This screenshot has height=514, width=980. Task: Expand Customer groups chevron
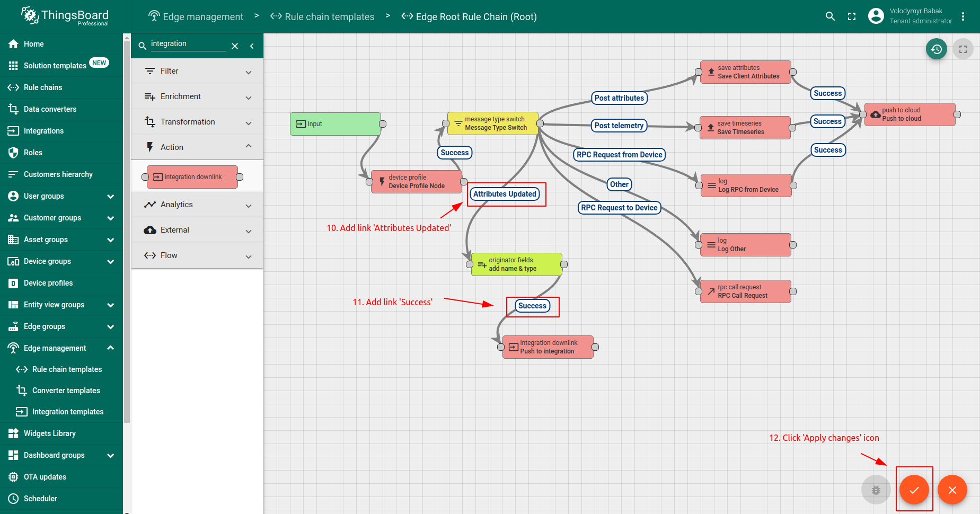(111, 218)
